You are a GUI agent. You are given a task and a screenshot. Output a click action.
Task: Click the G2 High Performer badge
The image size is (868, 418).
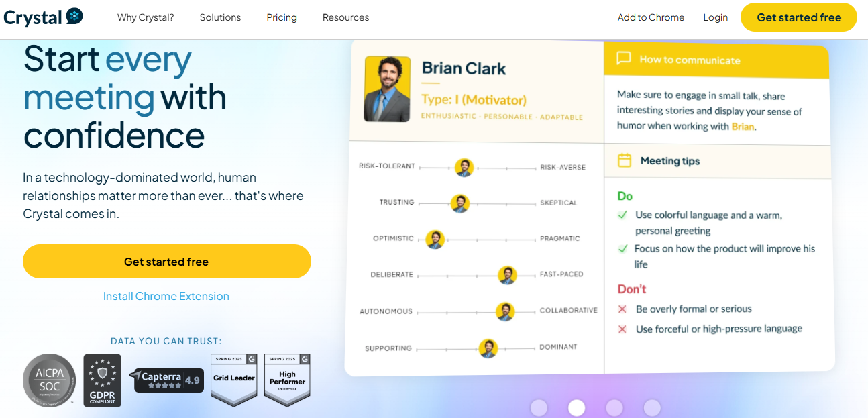[287, 380]
